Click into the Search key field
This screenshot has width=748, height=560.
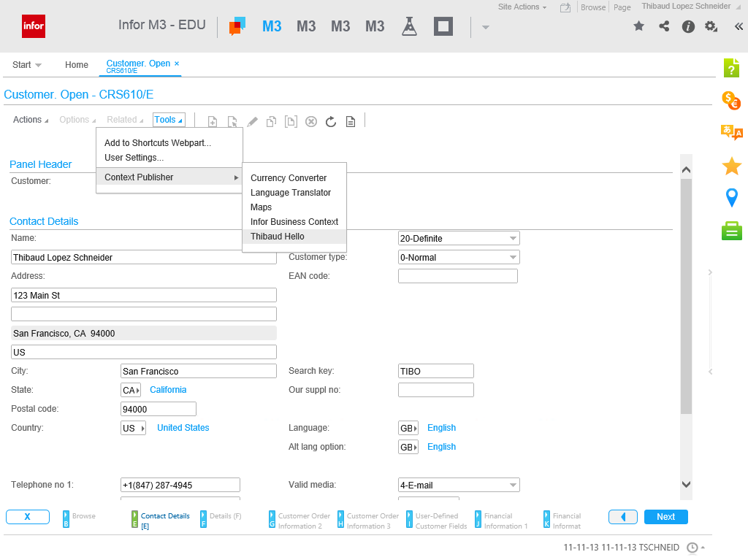coord(435,372)
